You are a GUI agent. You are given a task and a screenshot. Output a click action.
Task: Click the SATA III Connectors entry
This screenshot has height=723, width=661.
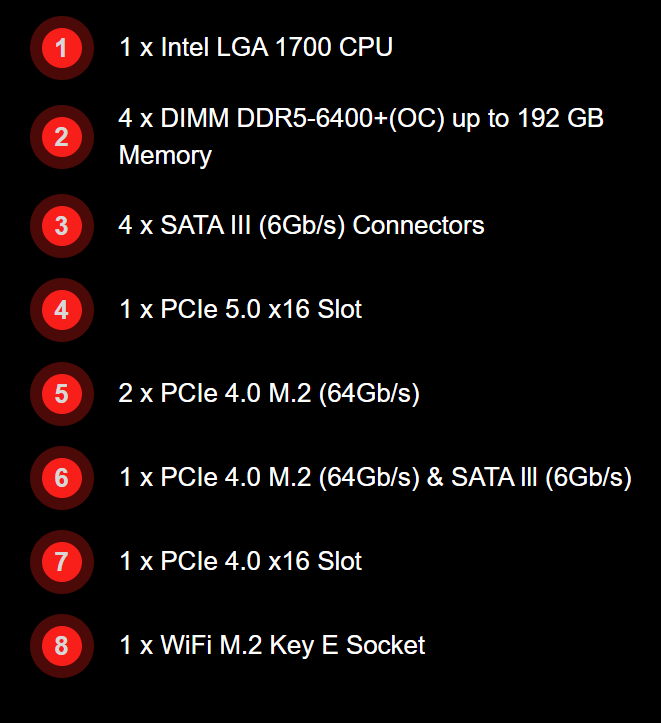[x=301, y=225]
